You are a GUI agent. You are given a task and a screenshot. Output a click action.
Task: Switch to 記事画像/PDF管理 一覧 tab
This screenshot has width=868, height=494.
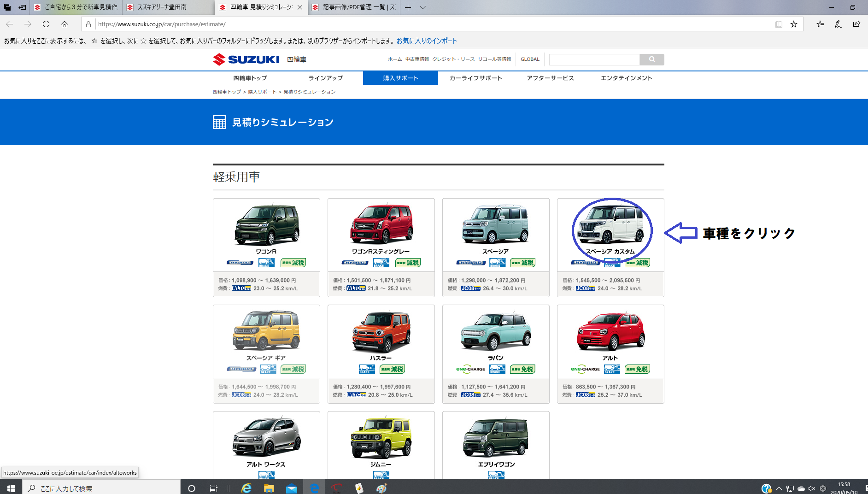(x=354, y=7)
